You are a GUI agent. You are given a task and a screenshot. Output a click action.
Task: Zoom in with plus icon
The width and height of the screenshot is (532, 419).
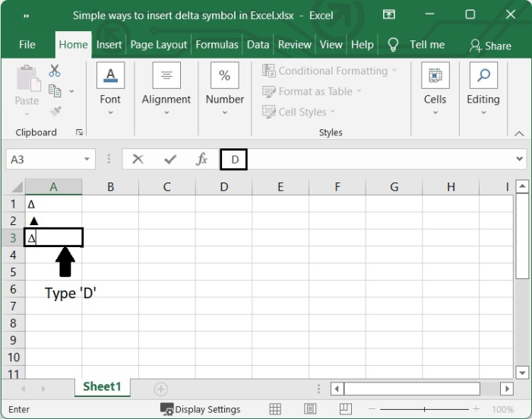coord(477,409)
